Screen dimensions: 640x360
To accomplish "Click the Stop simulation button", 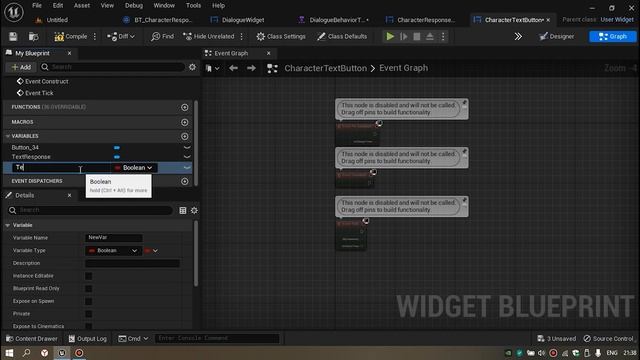I will (417, 36).
